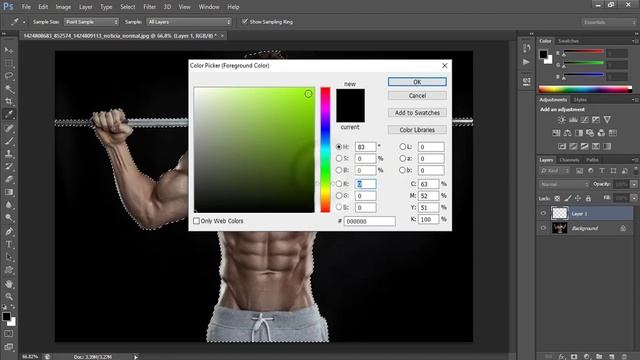
Task: Open the Kind layer filter dropdown
Action: (x=555, y=171)
